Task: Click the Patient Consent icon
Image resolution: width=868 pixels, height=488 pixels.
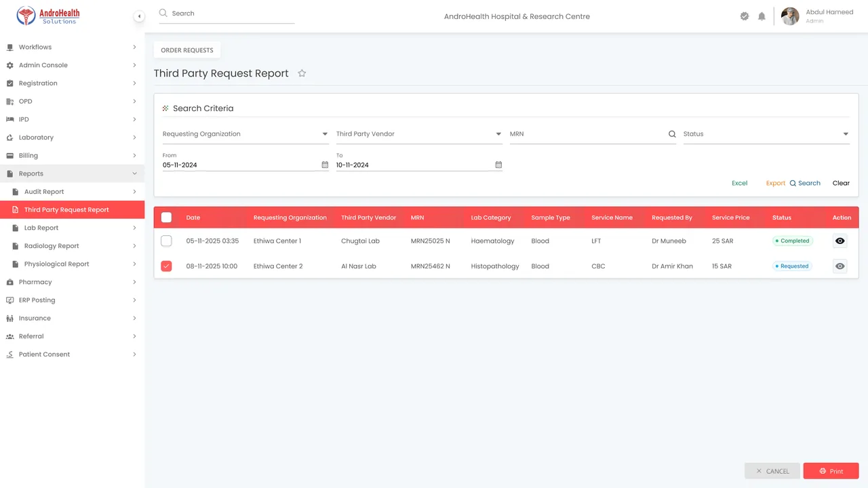Action: [x=9, y=354]
